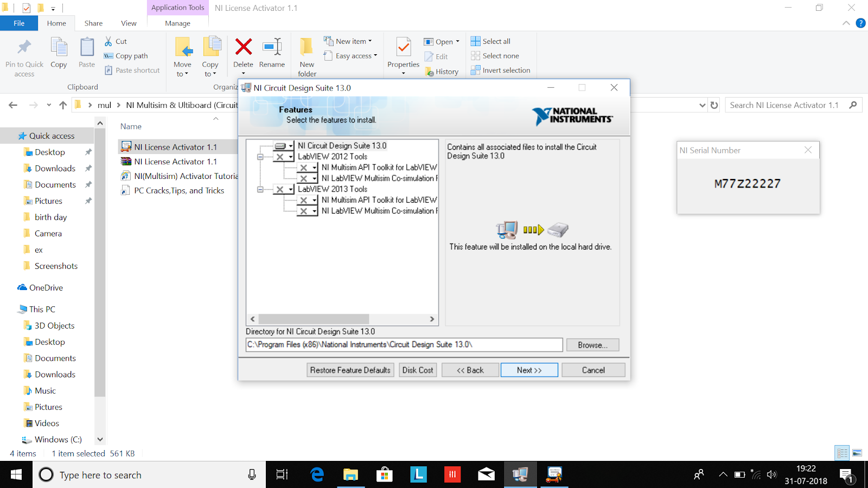Switch to the Home ribbon tab
The image size is (868, 488).
pyautogui.click(x=56, y=23)
